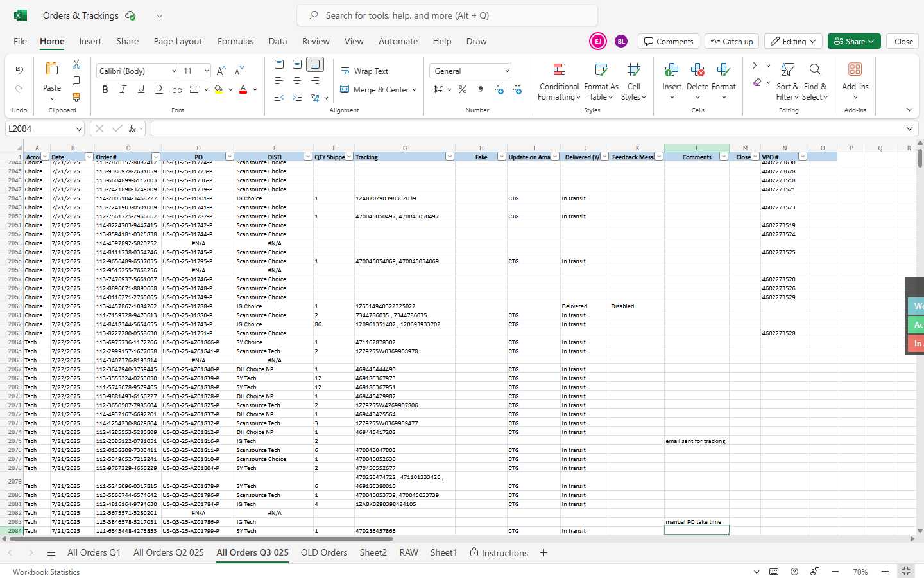Click the Increase Indent icon
Viewport: 924px width, 578px height.
297,98
